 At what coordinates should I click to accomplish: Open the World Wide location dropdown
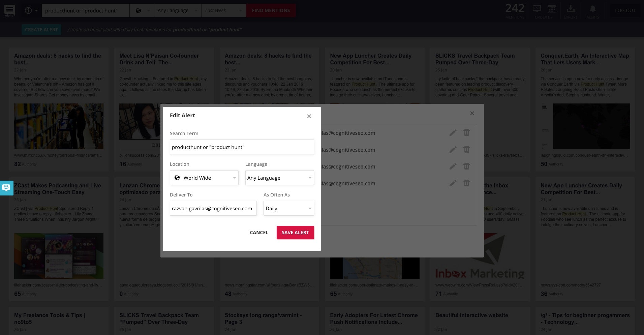point(204,178)
